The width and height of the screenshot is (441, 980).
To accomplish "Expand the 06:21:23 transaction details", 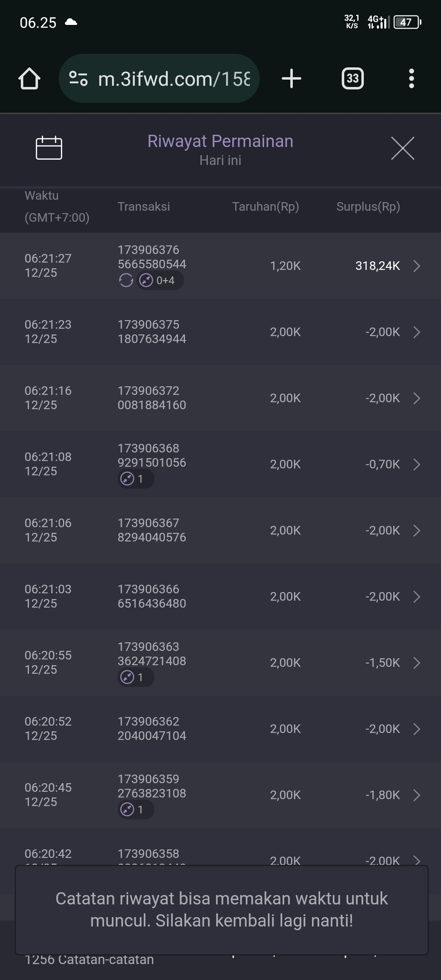I will pos(416,332).
